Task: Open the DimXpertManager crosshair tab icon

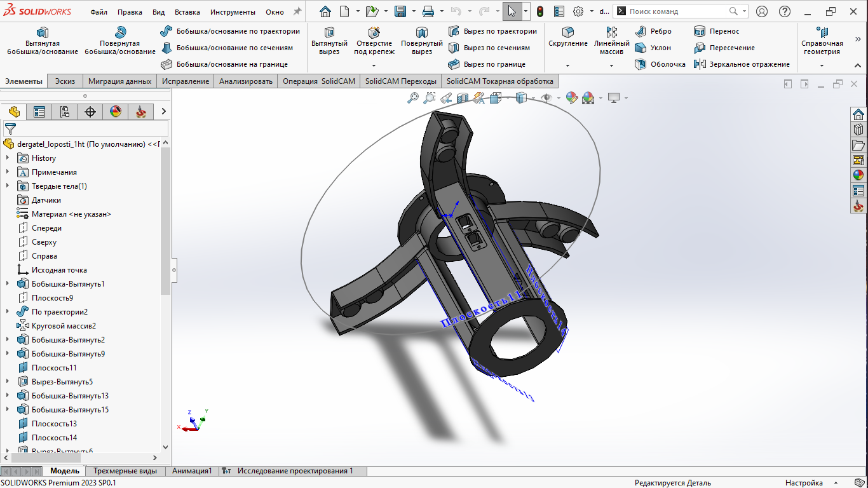Action: tap(90, 112)
